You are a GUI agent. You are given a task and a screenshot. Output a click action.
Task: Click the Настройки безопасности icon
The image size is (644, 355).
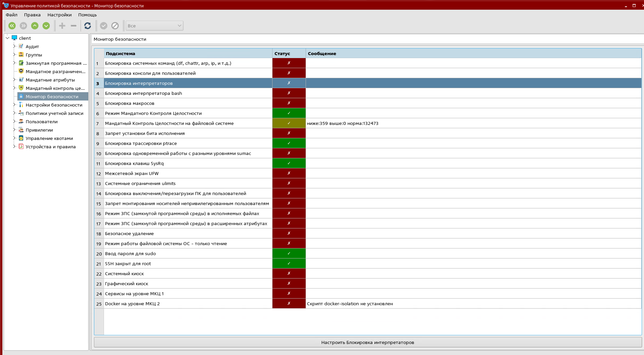21,105
